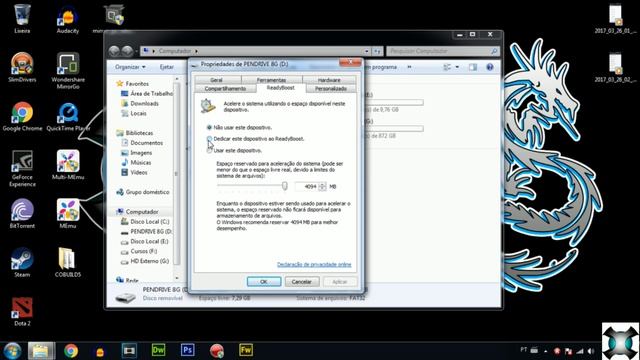
Task: Open the 2017_03_26_02 file on desktop
Action: 615,67
